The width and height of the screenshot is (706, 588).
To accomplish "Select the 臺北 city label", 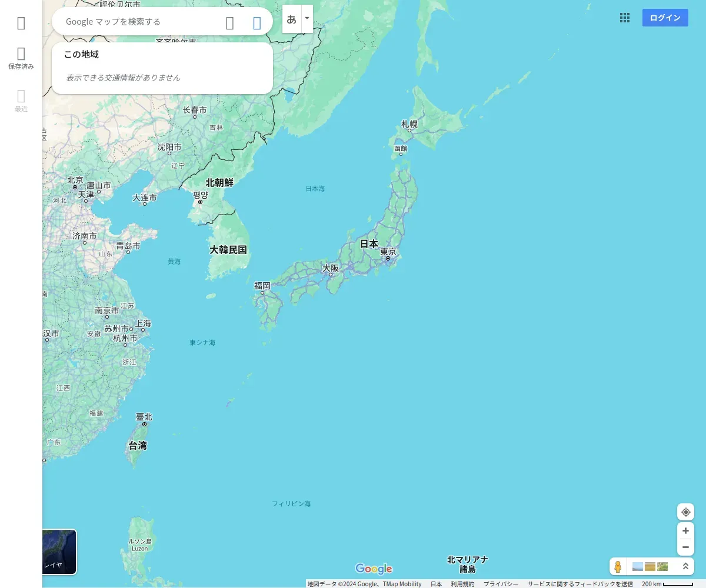I will (144, 417).
